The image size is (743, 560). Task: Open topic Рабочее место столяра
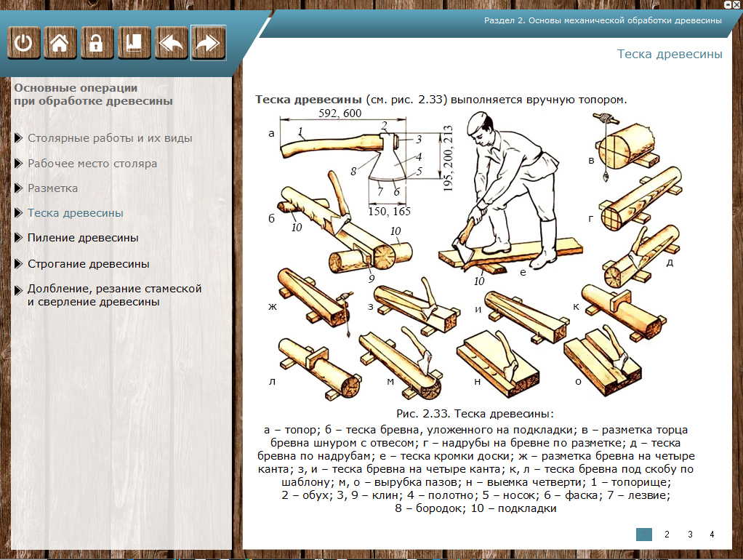92,164
